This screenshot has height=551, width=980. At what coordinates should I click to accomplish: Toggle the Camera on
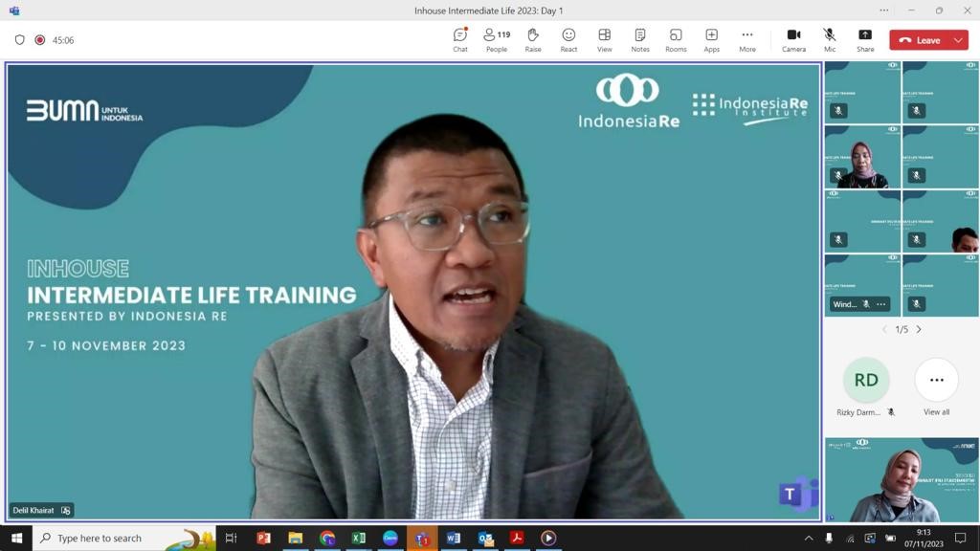[793, 40]
